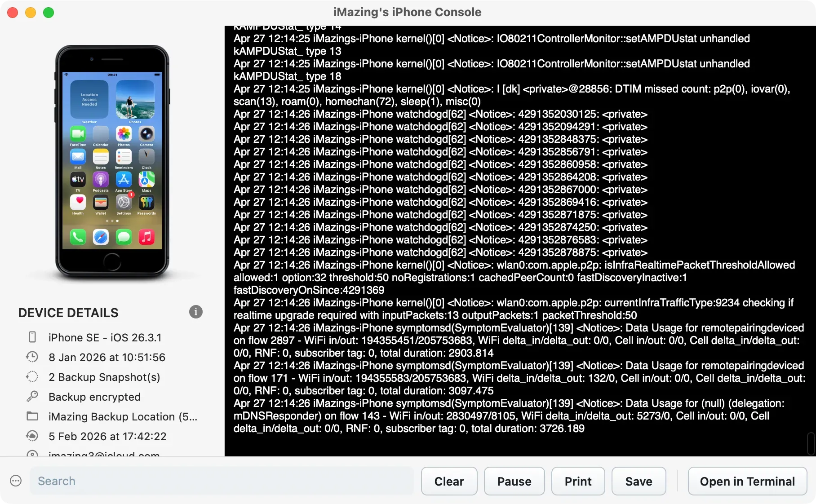Click the Clear button
The image size is (816, 504).
pyautogui.click(x=449, y=481)
